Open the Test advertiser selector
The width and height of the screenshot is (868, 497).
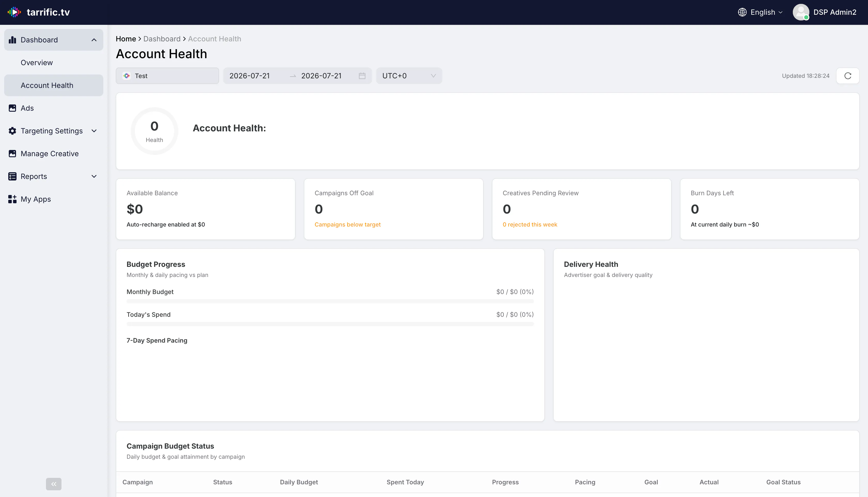pyautogui.click(x=167, y=76)
